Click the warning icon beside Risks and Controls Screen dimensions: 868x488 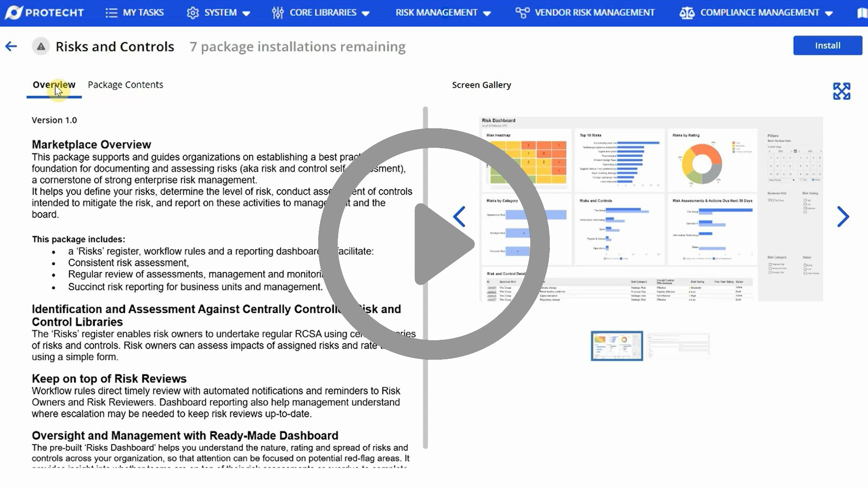pos(41,46)
